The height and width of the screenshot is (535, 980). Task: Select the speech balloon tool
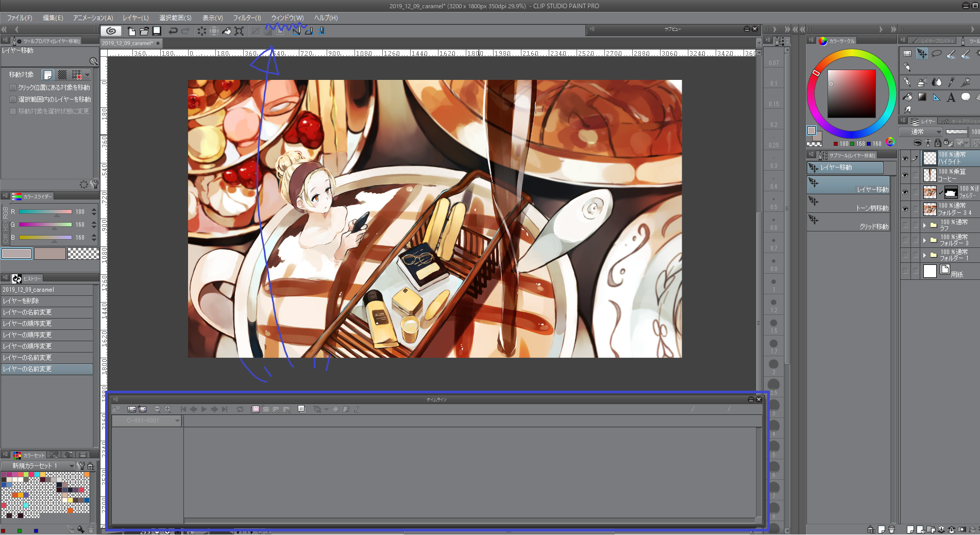(966, 97)
